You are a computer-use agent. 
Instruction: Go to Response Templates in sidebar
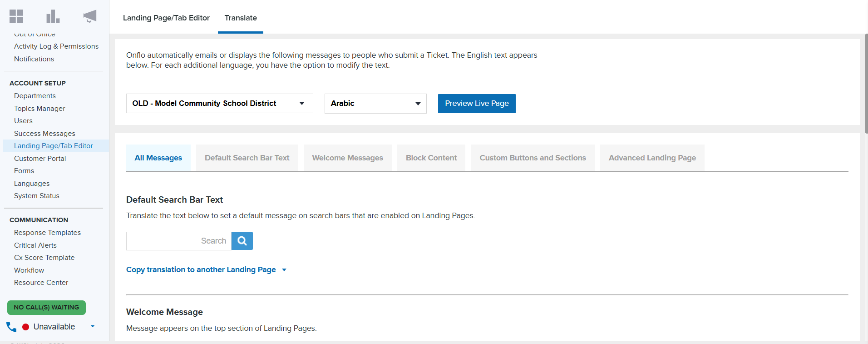click(47, 233)
